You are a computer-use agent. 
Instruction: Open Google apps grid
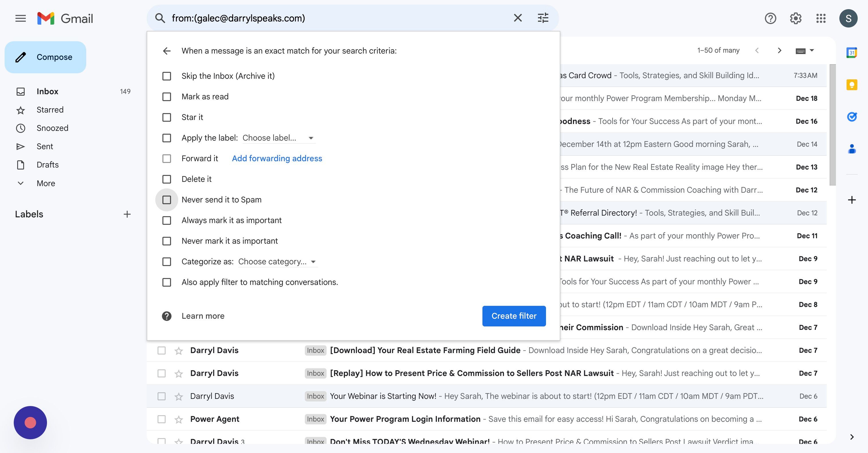[821, 18]
